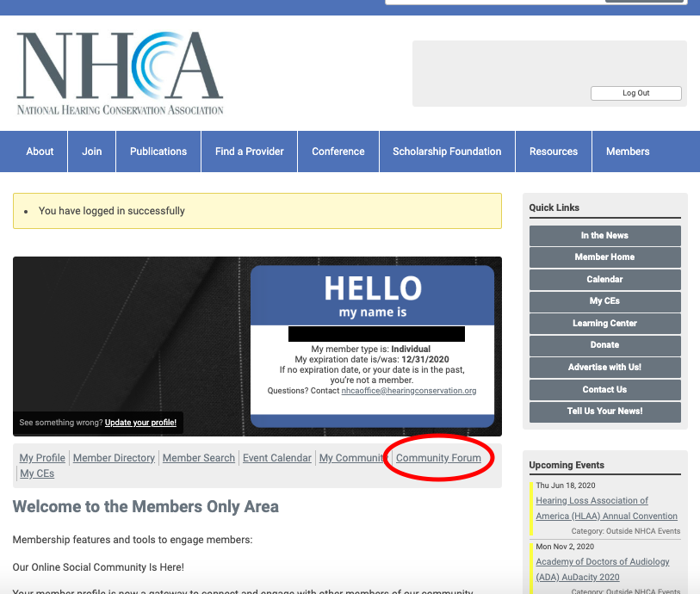Click the My CEs link below banner

click(x=37, y=473)
